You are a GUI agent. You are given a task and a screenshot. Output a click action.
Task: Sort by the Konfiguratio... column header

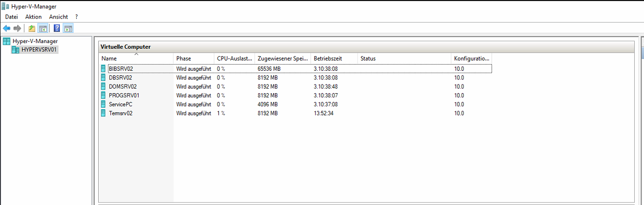coord(472,58)
